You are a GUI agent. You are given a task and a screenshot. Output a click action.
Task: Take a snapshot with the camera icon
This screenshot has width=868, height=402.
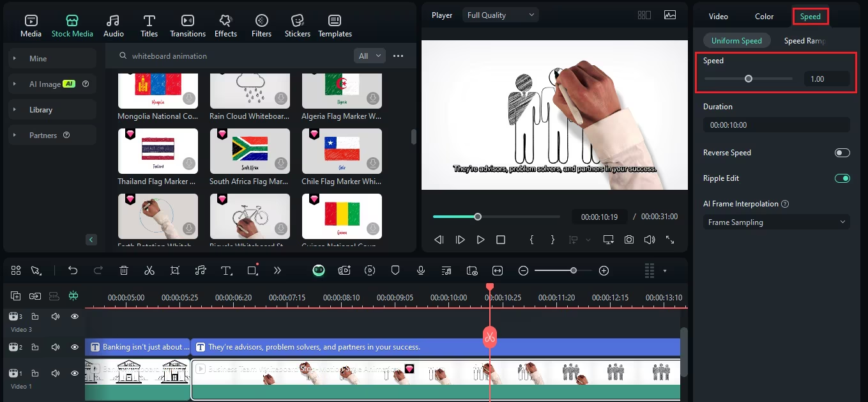pyautogui.click(x=629, y=239)
